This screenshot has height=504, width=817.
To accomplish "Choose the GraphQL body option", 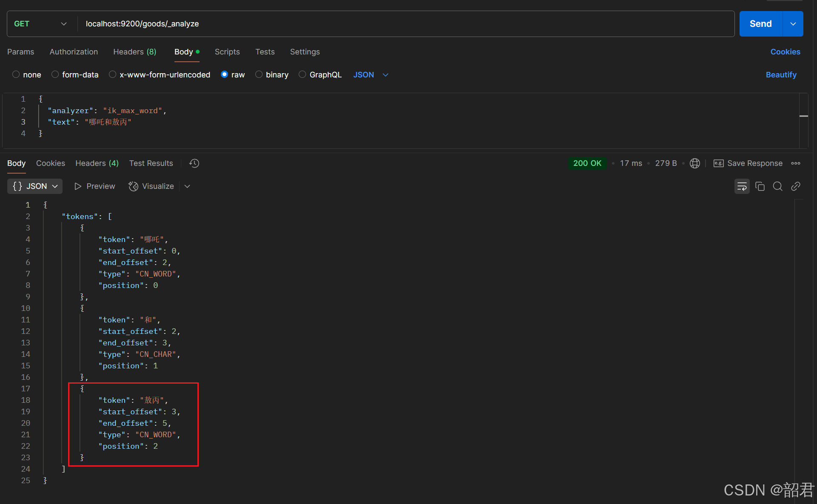I will 303,74.
